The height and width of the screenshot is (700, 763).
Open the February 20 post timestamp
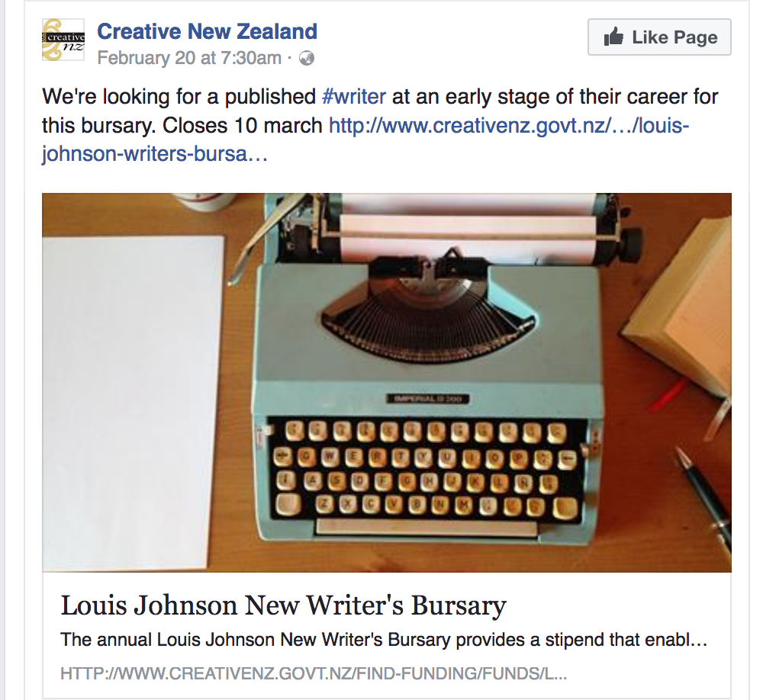click(189, 58)
